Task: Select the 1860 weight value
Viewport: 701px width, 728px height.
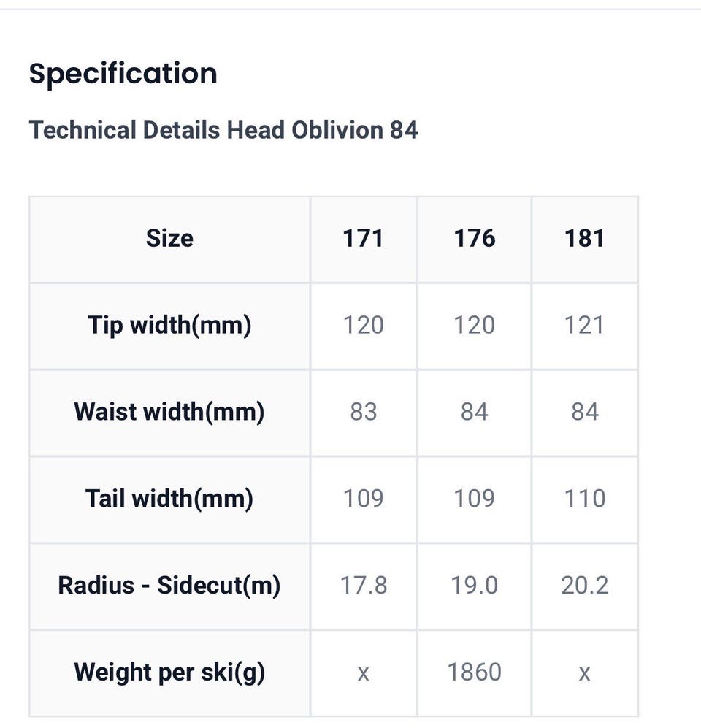Action: [x=475, y=672]
